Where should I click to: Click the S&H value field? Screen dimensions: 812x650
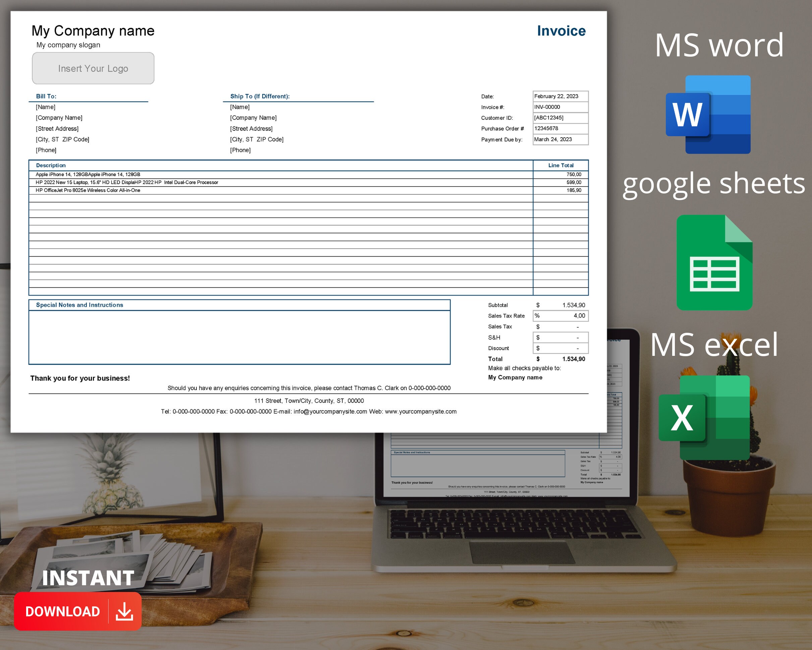pyautogui.click(x=560, y=337)
